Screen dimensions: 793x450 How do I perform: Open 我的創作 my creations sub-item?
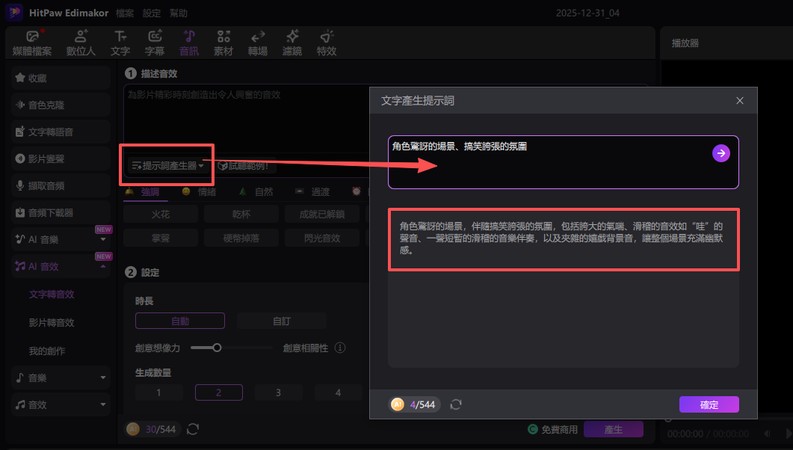pos(47,351)
